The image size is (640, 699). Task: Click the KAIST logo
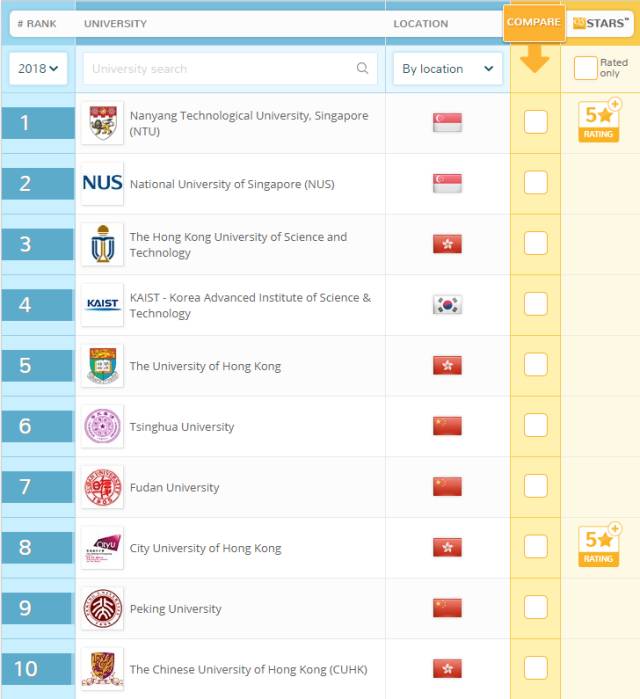point(103,304)
